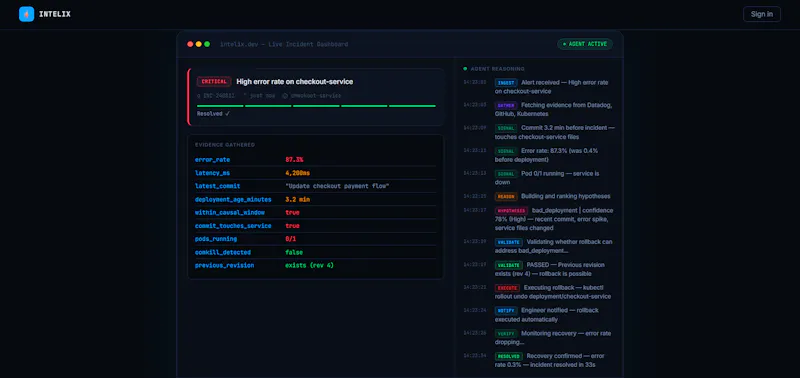800x378 pixels.
Task: Select the pods_running key
Action: click(216, 239)
